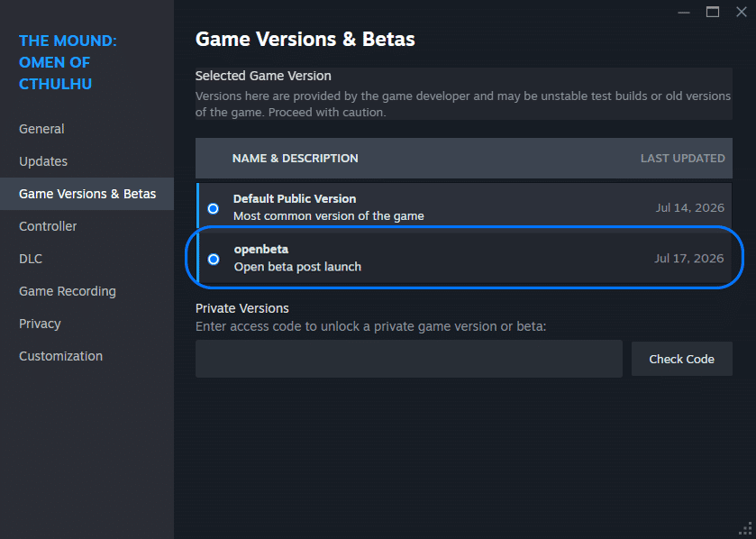The image size is (756, 539).
Task: Open the Controller settings section
Action: (x=48, y=226)
